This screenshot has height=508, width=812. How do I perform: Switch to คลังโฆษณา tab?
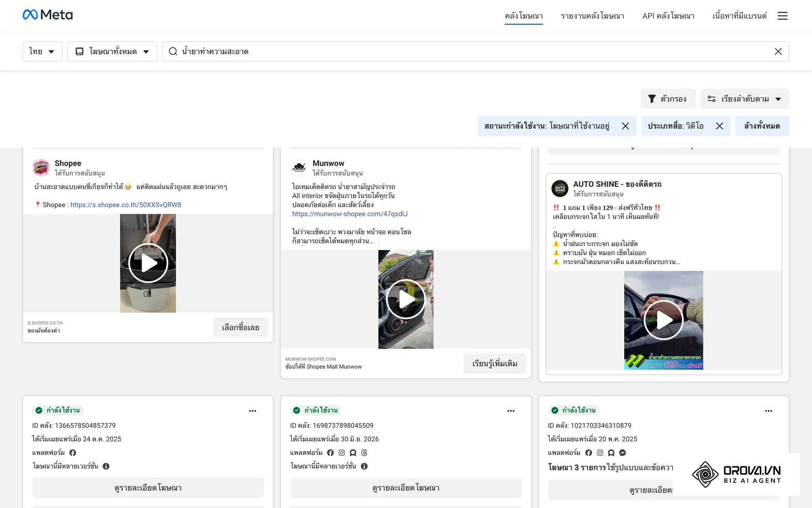point(524,16)
